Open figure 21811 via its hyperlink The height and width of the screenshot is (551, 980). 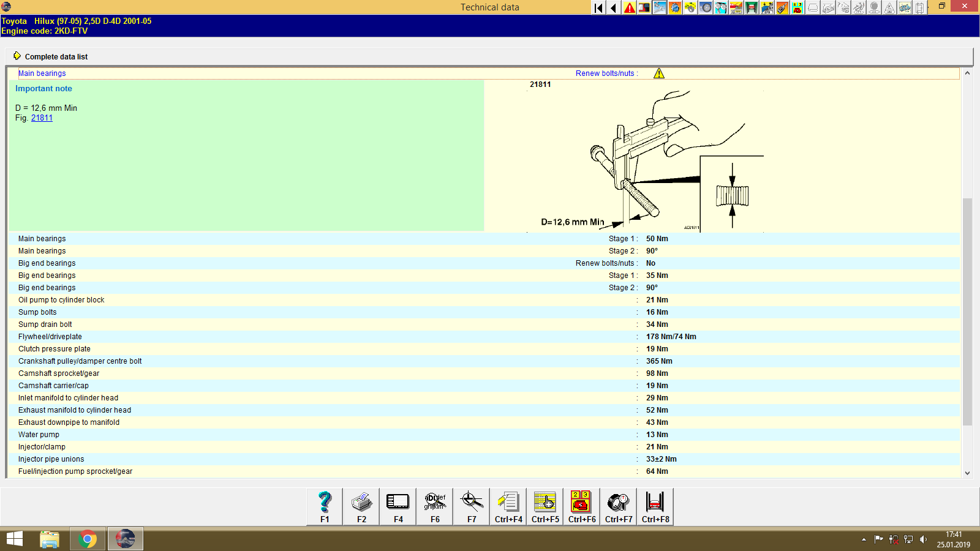(42, 118)
